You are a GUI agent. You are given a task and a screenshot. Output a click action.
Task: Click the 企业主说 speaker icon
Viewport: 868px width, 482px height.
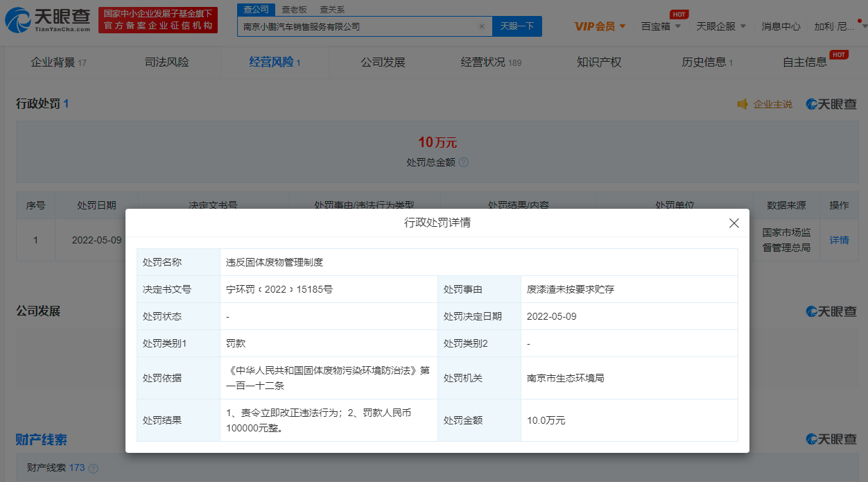tap(743, 104)
